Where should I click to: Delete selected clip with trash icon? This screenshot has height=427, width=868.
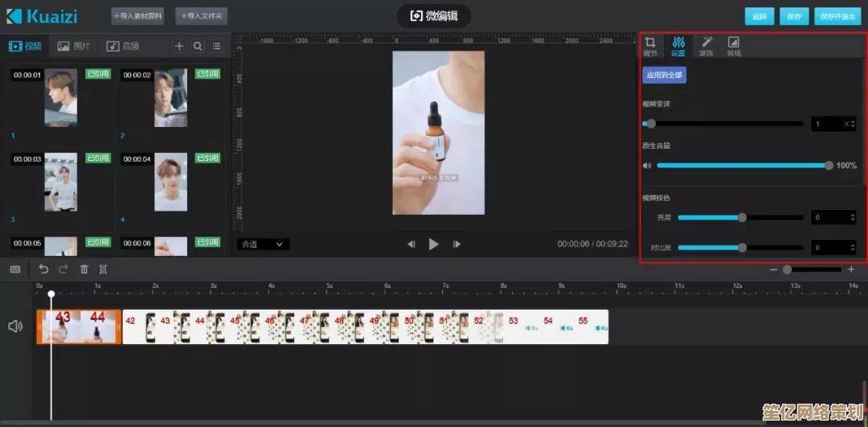pos(84,269)
